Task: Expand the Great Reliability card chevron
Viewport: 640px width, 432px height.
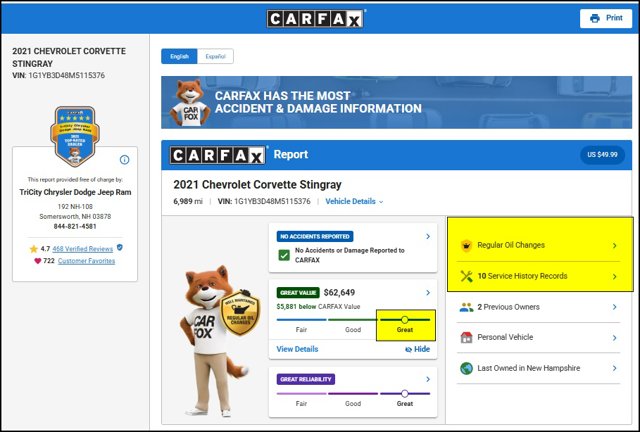Action: (x=428, y=379)
